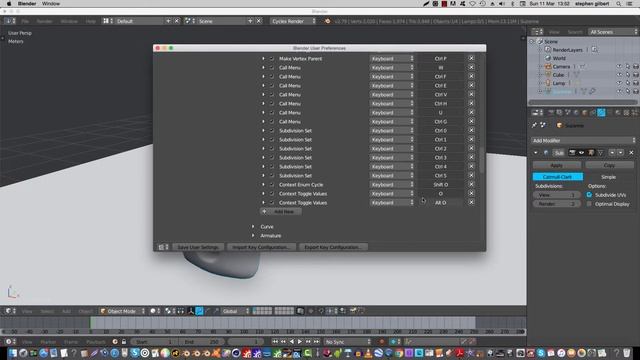Delete the Subdivision Set Ctrl 0 entry
This screenshot has width=640, height=360.
click(x=471, y=131)
